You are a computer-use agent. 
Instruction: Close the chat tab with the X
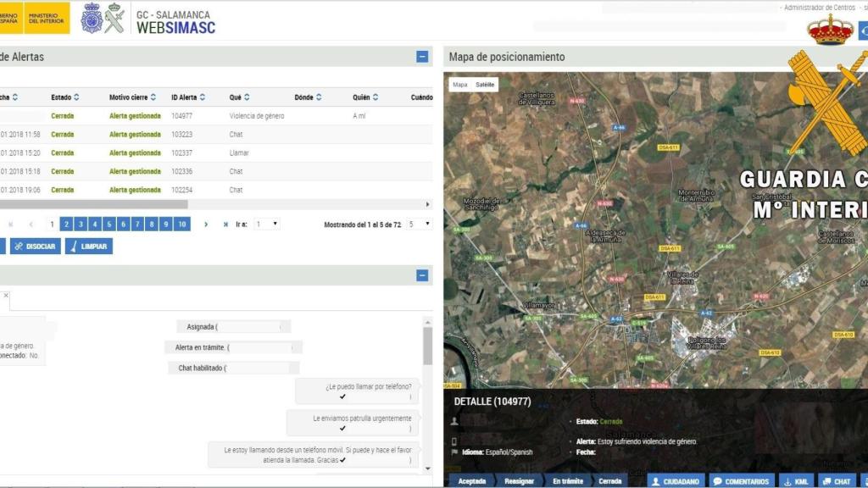6,296
